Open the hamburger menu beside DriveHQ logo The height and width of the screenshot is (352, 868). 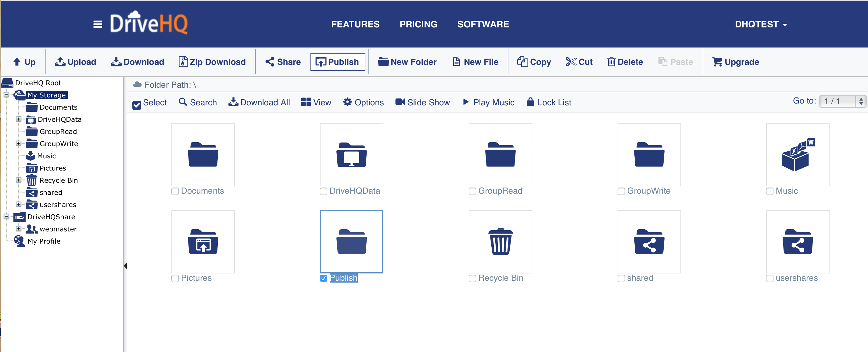[x=97, y=24]
